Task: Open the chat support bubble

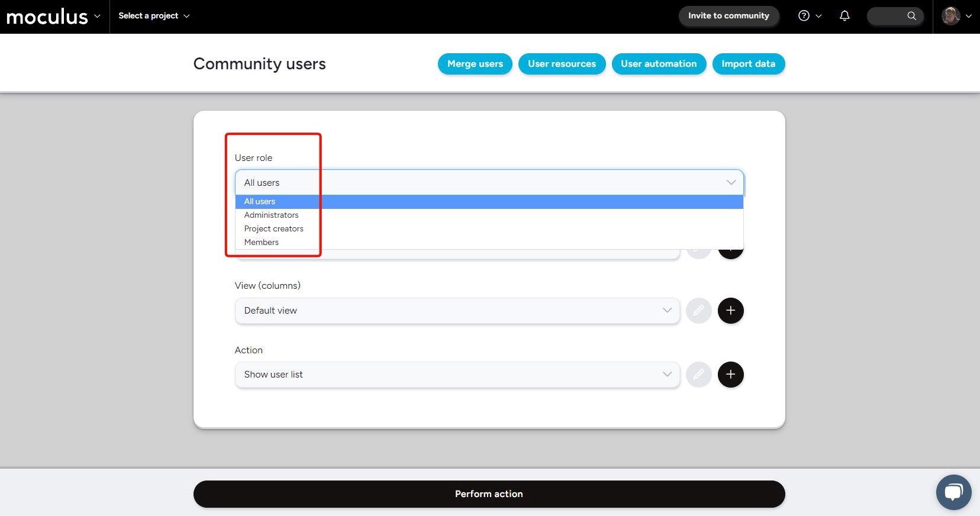Action: tap(953, 492)
